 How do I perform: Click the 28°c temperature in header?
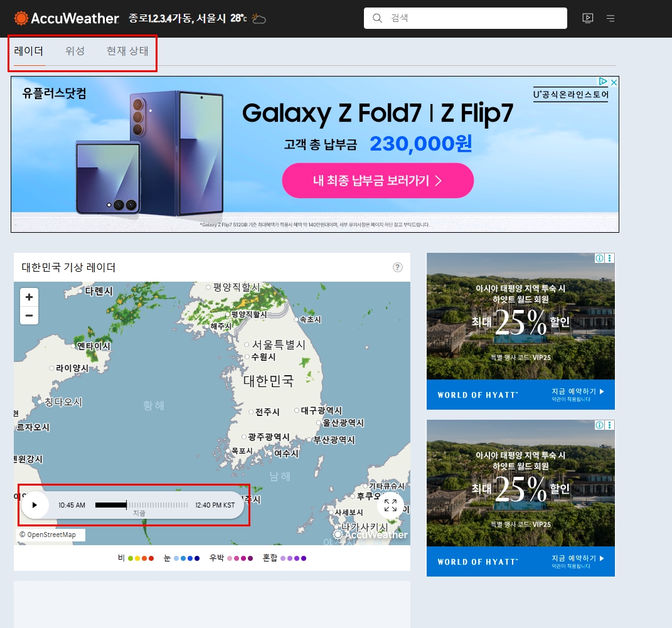coord(238,18)
